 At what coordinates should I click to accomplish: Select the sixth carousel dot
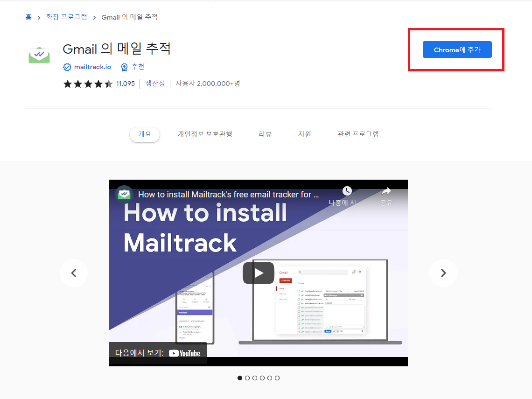tap(277, 378)
